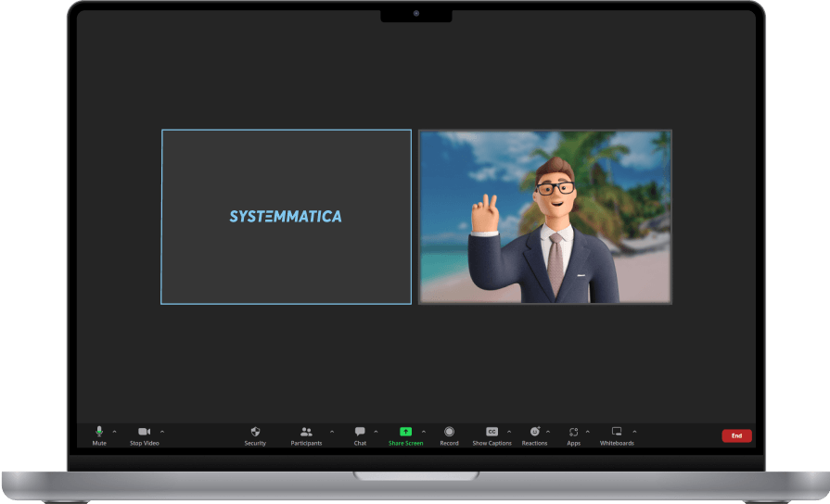Expand share options arrow beside Share Screen
The height and width of the screenshot is (504, 830).
(x=424, y=432)
